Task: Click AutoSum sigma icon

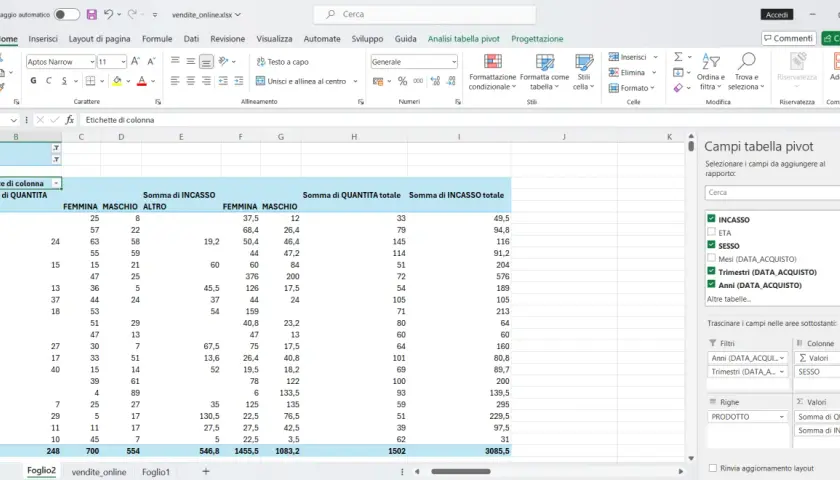Action: point(678,57)
